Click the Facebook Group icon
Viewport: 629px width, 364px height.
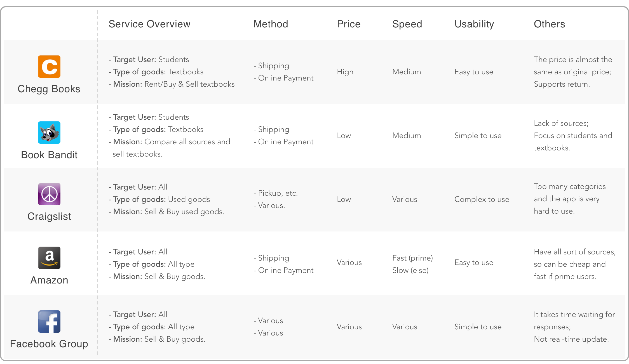tap(49, 322)
